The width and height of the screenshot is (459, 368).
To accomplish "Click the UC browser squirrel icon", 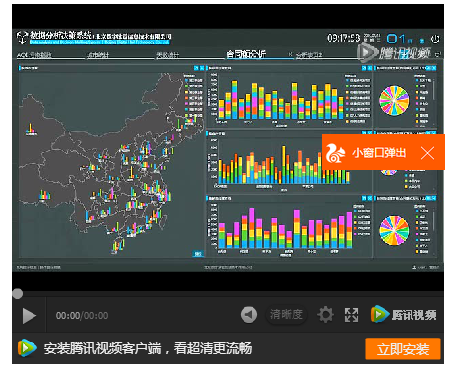I will [x=335, y=153].
